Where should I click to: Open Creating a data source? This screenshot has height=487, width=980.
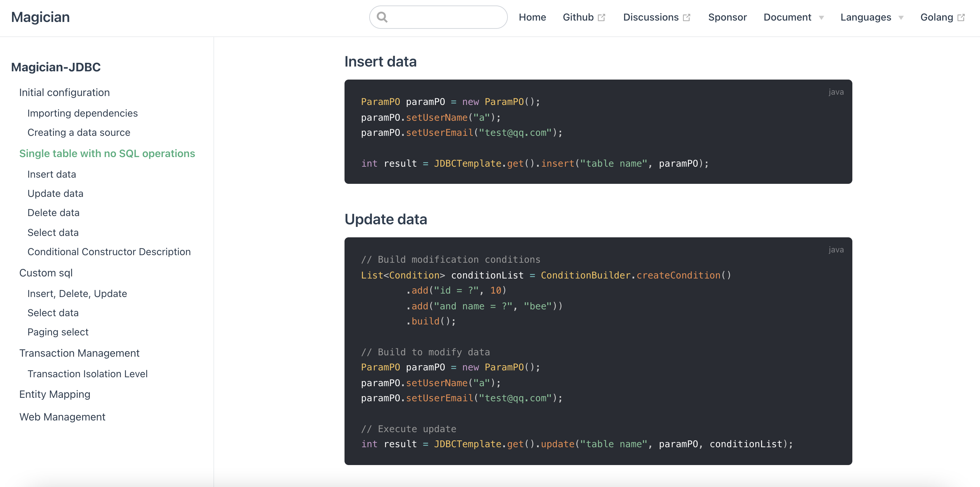[x=79, y=132]
